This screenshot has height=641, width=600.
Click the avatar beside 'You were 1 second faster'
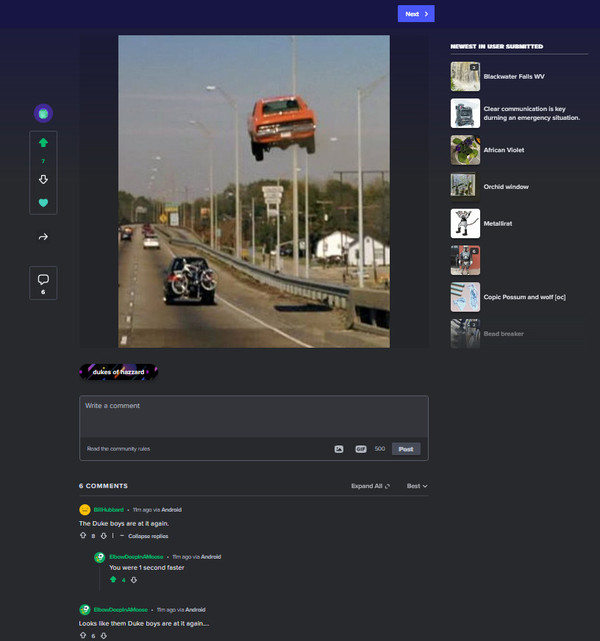[100, 557]
